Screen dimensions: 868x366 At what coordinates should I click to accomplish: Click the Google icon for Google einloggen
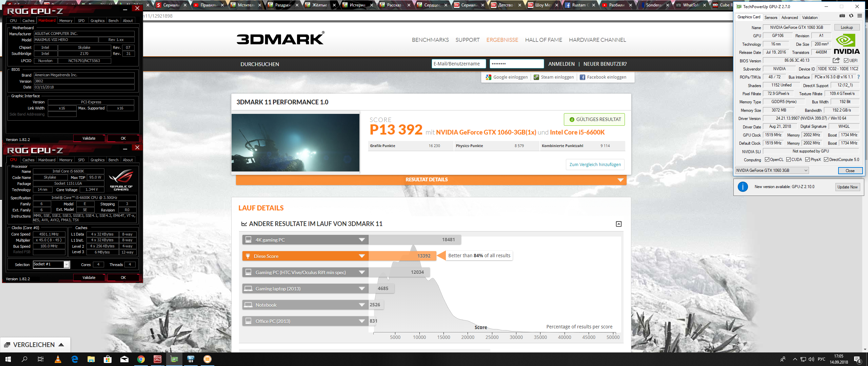click(x=488, y=77)
